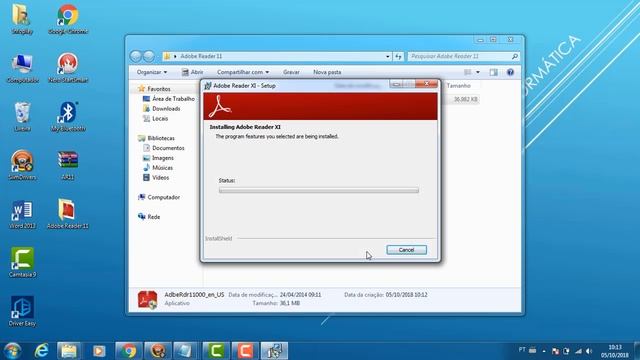This screenshot has width=640, height=360.
Task: Launch Camtasia 9 from the desktop
Action: (x=22, y=262)
